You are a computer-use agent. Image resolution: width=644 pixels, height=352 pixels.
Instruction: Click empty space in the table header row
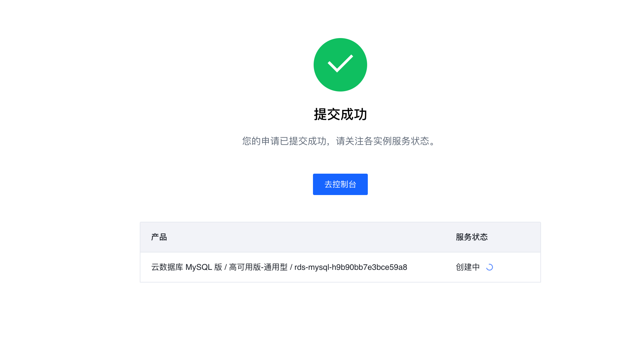301,237
